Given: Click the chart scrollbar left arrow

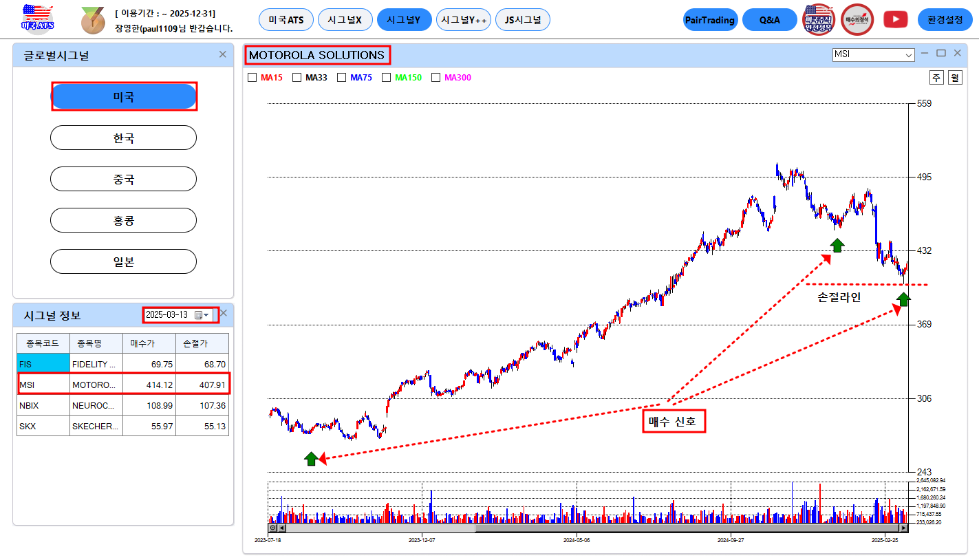Looking at the screenshot, I should [281, 528].
